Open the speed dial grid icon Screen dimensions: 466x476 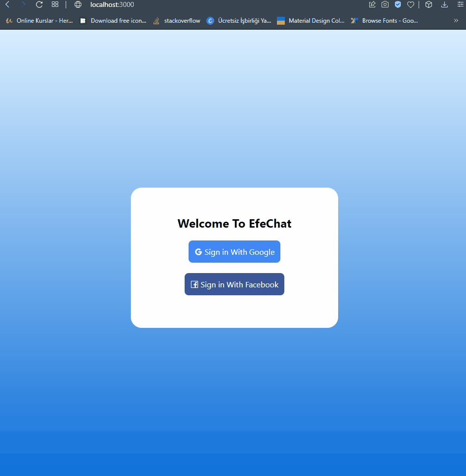click(x=55, y=4)
